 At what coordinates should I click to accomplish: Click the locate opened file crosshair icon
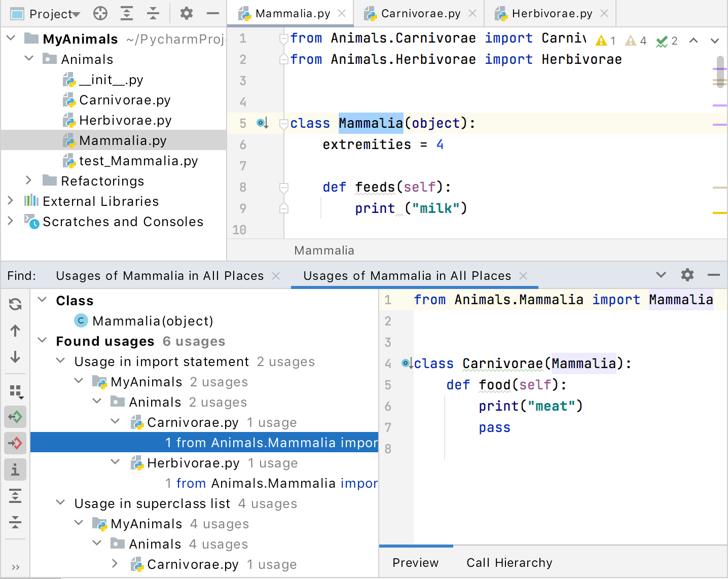point(100,14)
